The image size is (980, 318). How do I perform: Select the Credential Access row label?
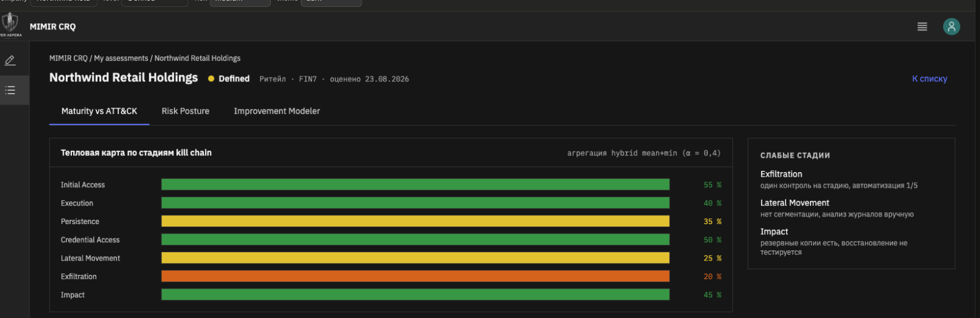point(90,240)
